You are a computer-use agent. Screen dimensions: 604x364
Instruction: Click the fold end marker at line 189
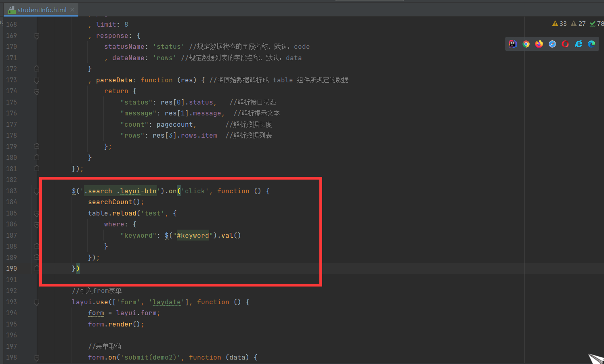pos(37,258)
